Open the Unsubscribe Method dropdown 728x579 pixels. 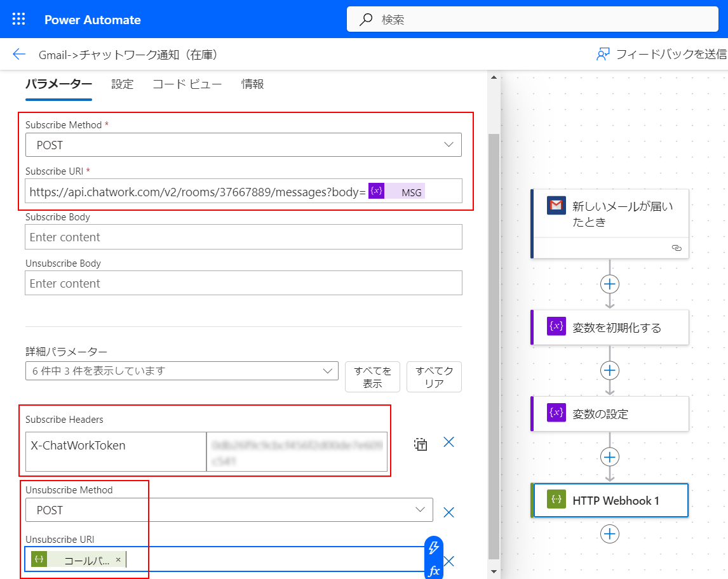pos(420,510)
